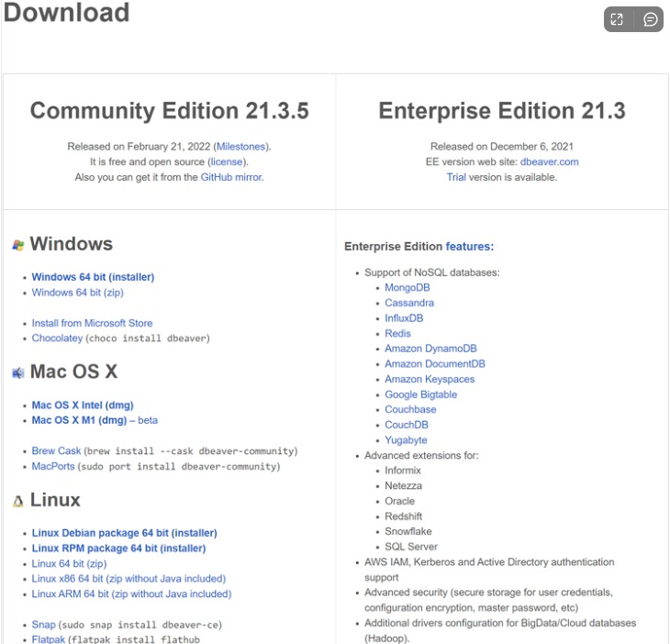The width and height of the screenshot is (670, 644).
Task: Open the Yugabyte link
Action: [406, 440]
